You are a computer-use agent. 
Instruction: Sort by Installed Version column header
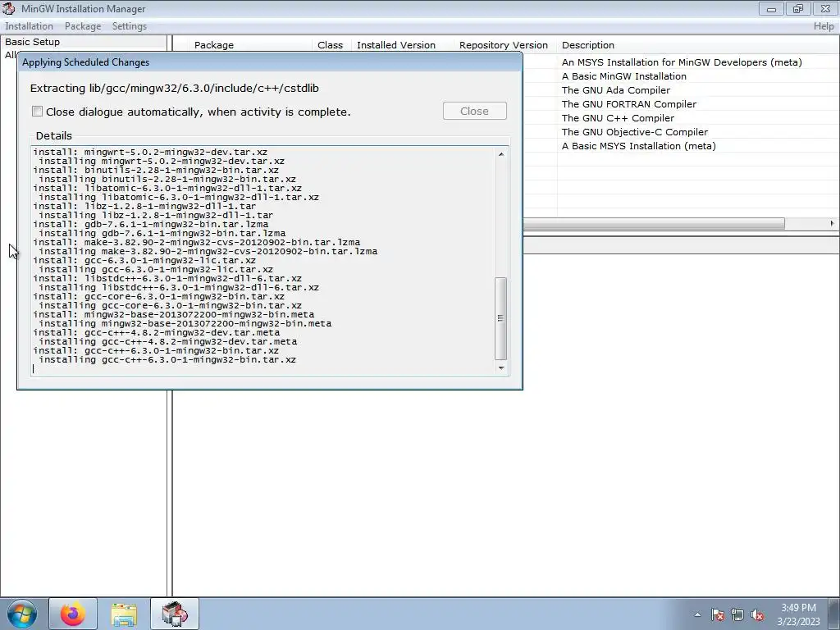click(396, 45)
